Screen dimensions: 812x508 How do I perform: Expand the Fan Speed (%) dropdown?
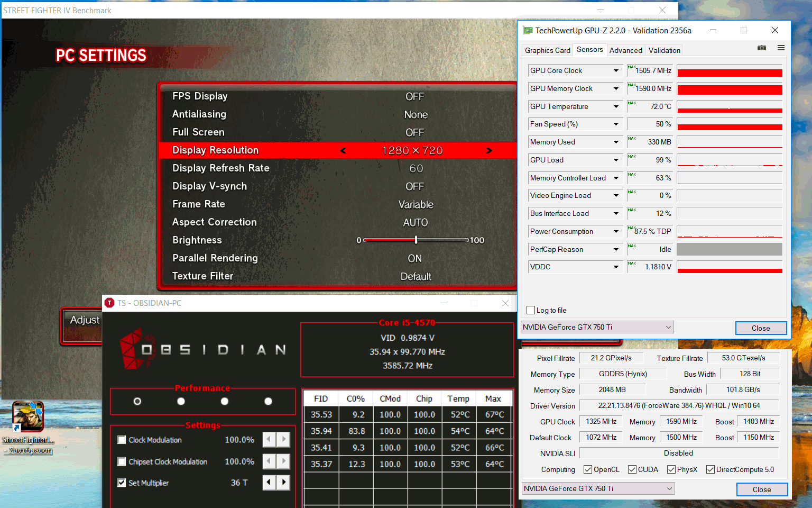[616, 124]
